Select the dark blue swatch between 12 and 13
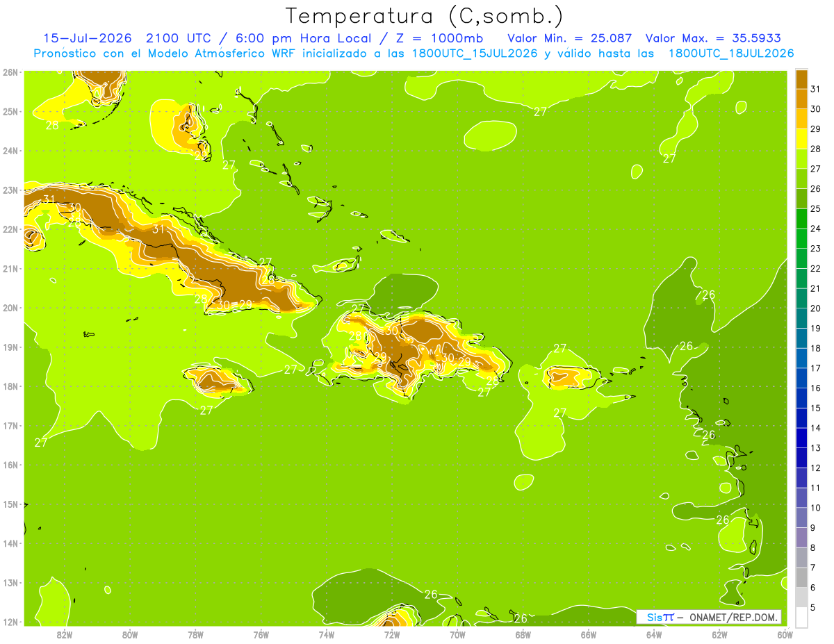Viewport: 834px width, 644px height. (x=801, y=457)
